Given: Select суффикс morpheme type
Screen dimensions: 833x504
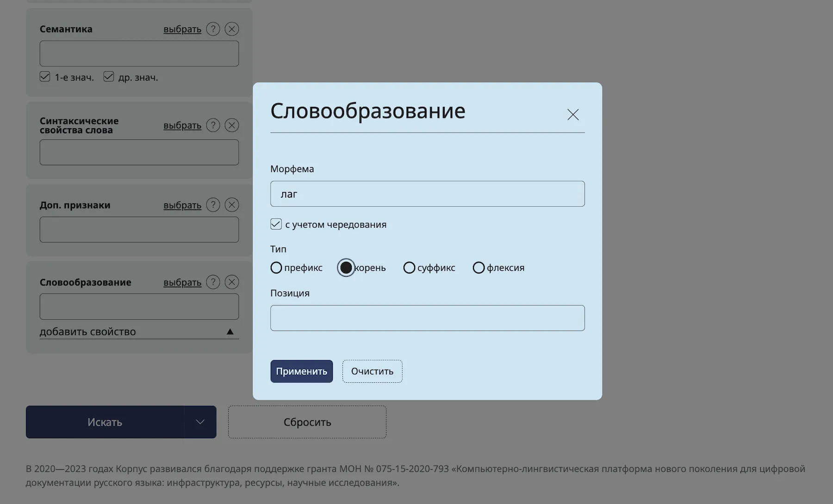Looking at the screenshot, I should pyautogui.click(x=409, y=268).
